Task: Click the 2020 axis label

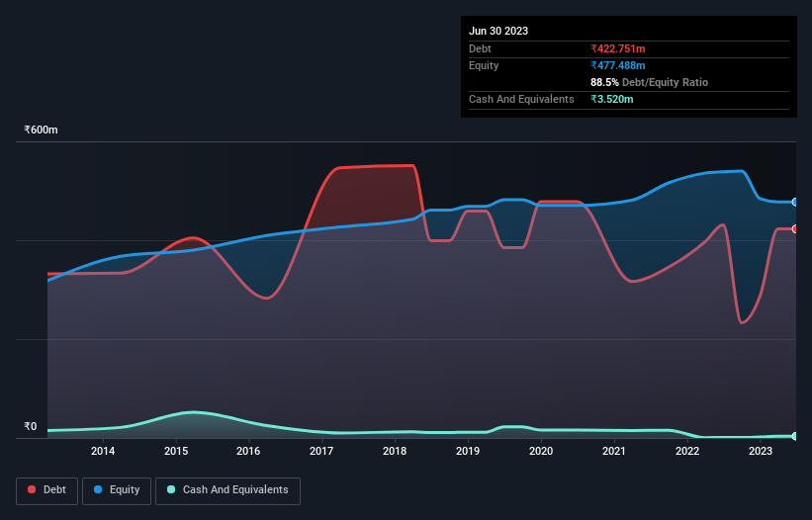Action: click(x=541, y=451)
